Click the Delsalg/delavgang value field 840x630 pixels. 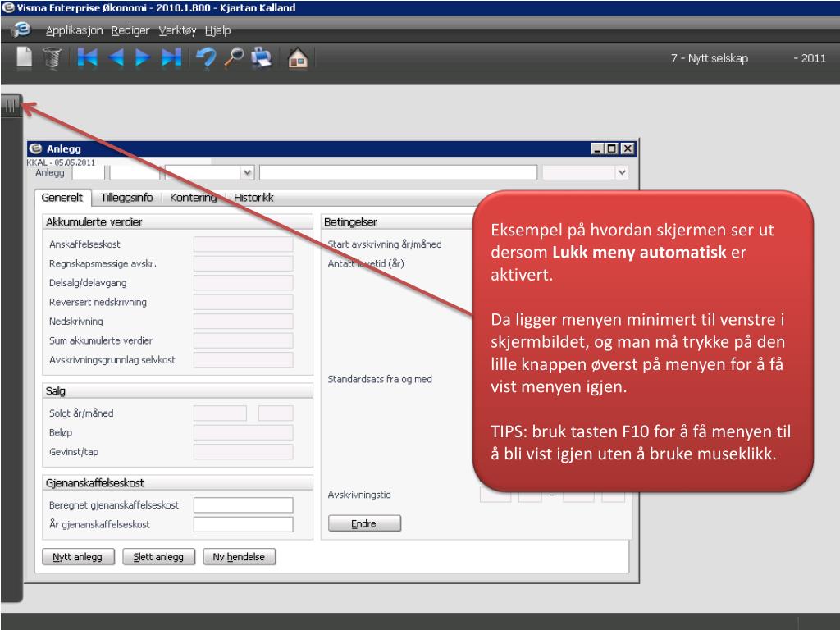[243, 282]
